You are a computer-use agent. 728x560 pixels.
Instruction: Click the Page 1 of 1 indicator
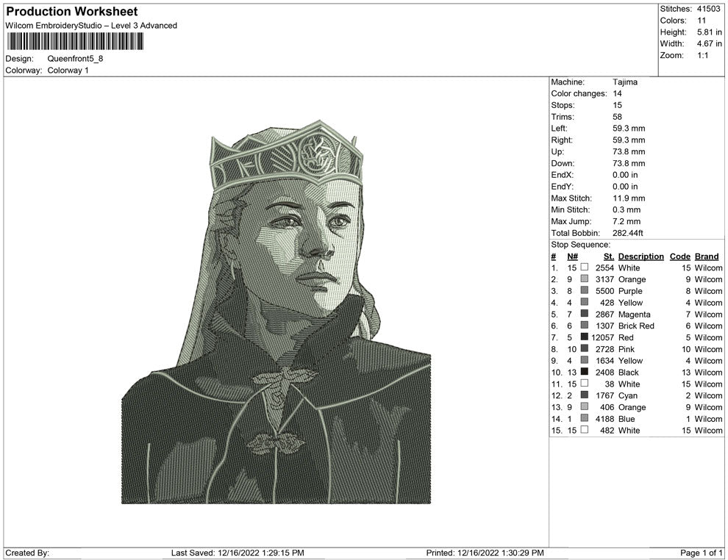click(701, 553)
